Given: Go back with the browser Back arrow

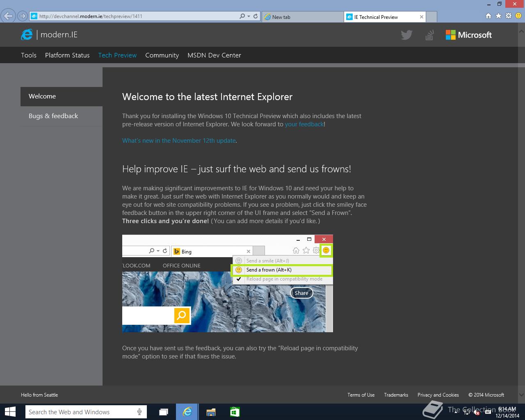Looking at the screenshot, I should (x=8, y=16).
